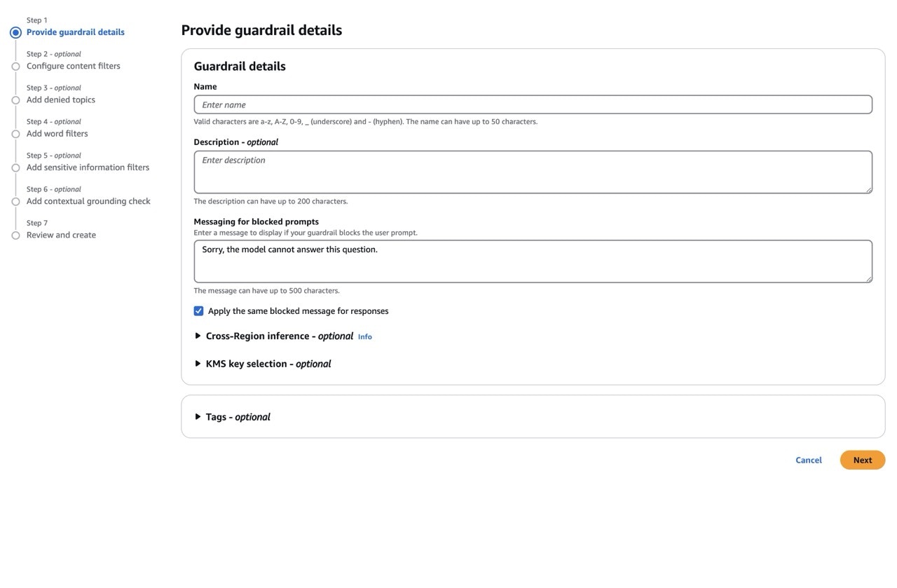Screen dimensions: 897x588
Task: Click the Name input field
Action: tap(533, 104)
